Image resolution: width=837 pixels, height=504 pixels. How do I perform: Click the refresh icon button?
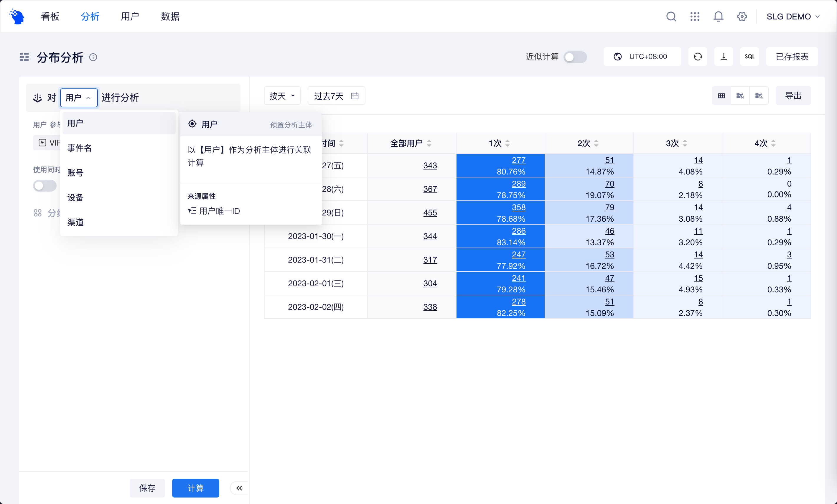(x=697, y=56)
